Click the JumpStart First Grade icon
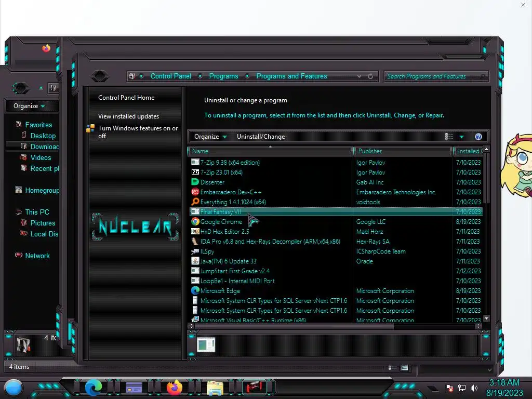The height and width of the screenshot is (399, 532). click(195, 271)
